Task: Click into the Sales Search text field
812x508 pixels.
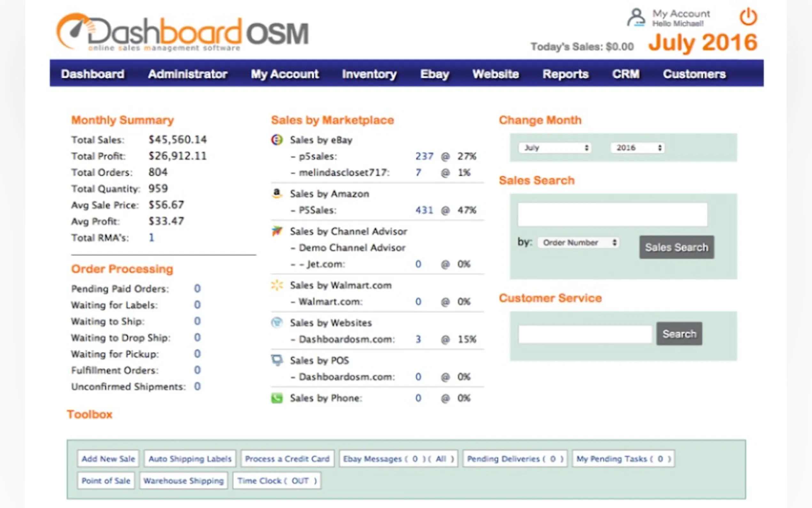Action: [612, 214]
